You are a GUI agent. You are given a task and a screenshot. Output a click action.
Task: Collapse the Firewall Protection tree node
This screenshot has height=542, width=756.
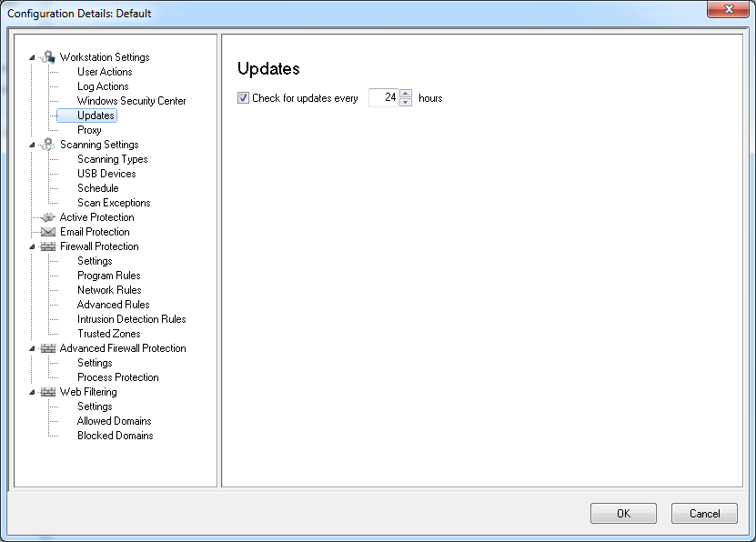click(33, 246)
